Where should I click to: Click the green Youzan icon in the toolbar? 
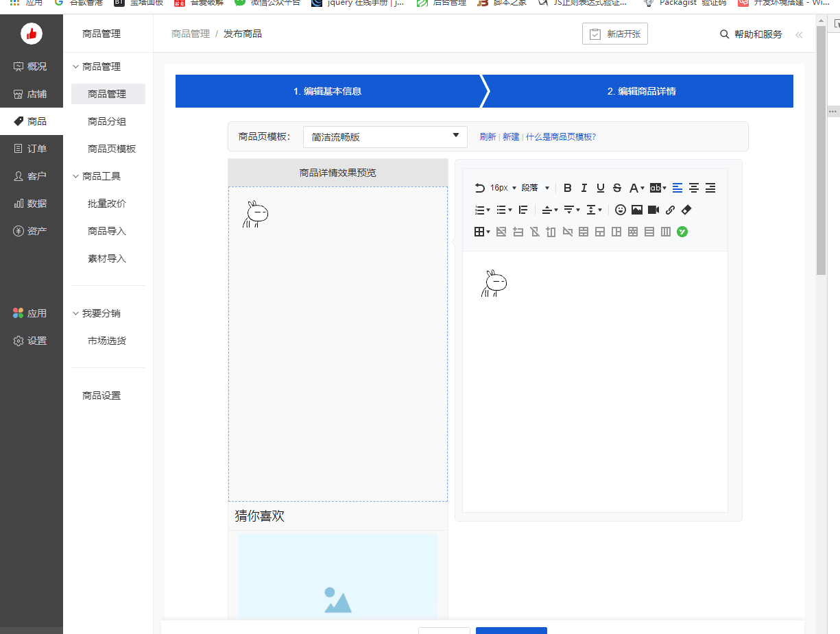pyautogui.click(x=682, y=232)
